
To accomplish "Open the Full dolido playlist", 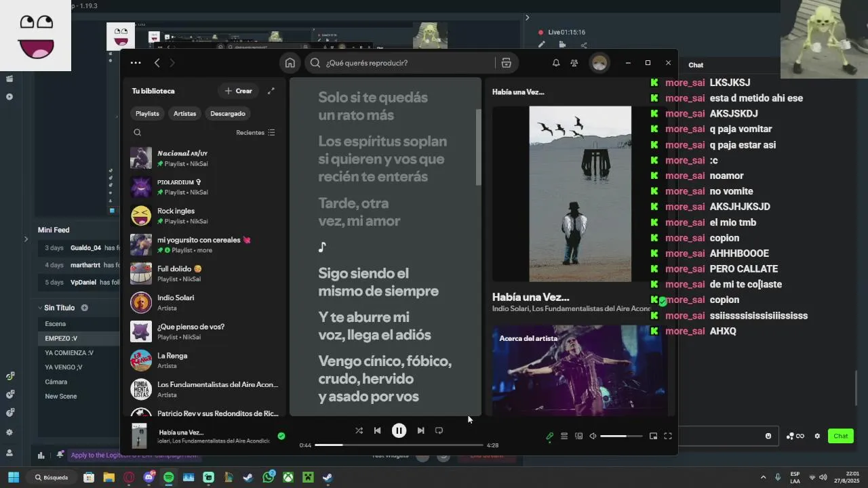I will click(204, 274).
